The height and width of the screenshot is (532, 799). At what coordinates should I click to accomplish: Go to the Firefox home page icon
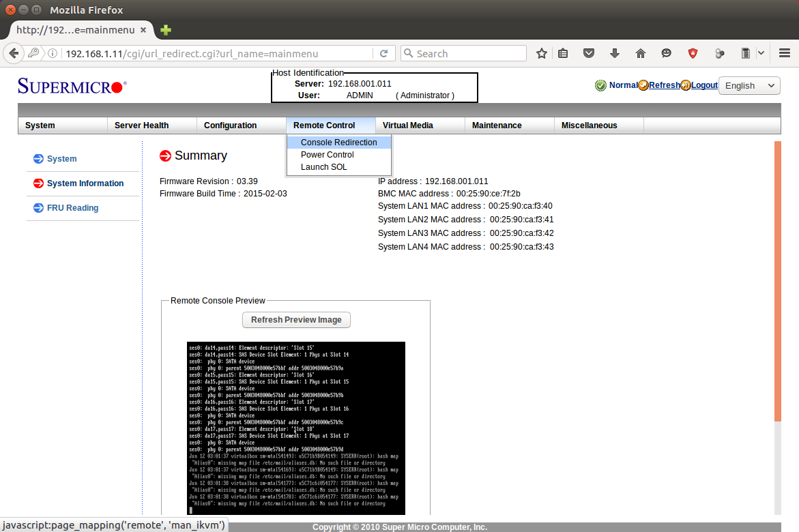(640, 53)
